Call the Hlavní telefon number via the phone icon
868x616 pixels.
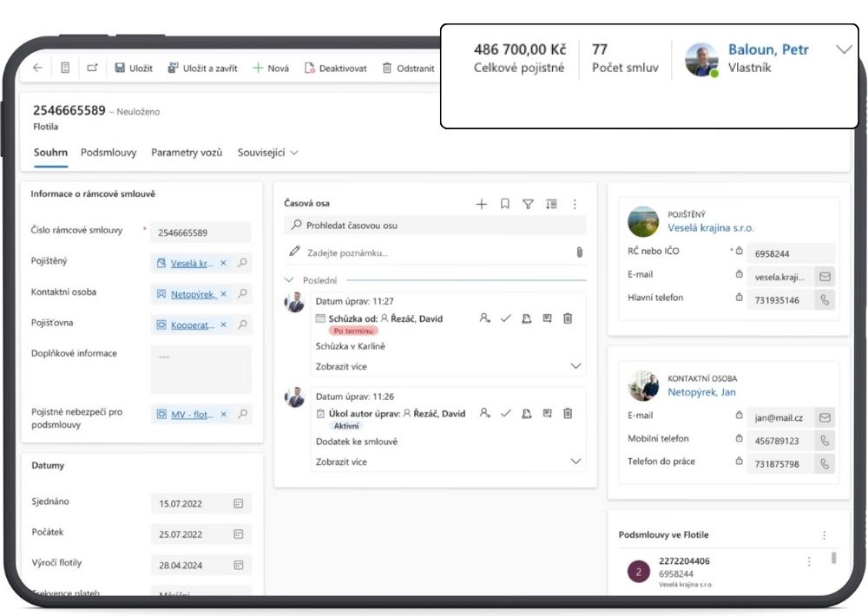(x=825, y=299)
